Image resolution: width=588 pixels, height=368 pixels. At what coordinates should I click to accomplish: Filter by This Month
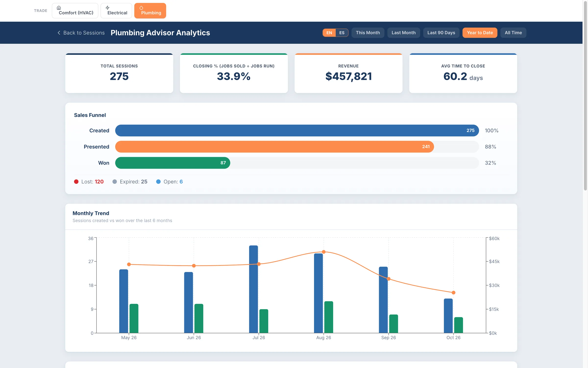pos(368,33)
